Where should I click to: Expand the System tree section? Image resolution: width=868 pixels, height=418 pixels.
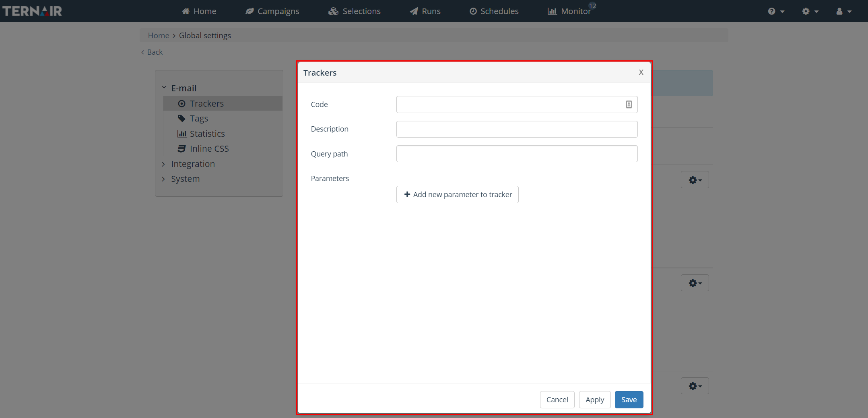click(x=163, y=179)
